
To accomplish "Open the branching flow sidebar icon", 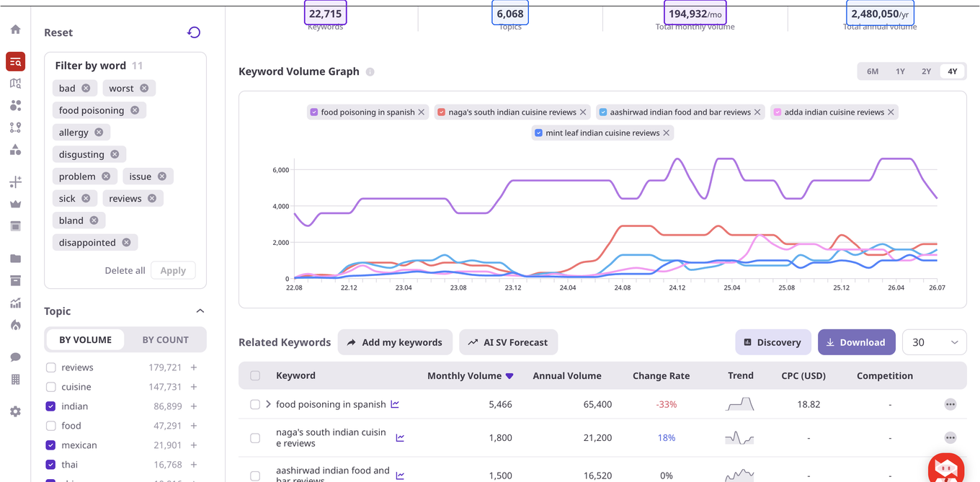I will coord(15,128).
